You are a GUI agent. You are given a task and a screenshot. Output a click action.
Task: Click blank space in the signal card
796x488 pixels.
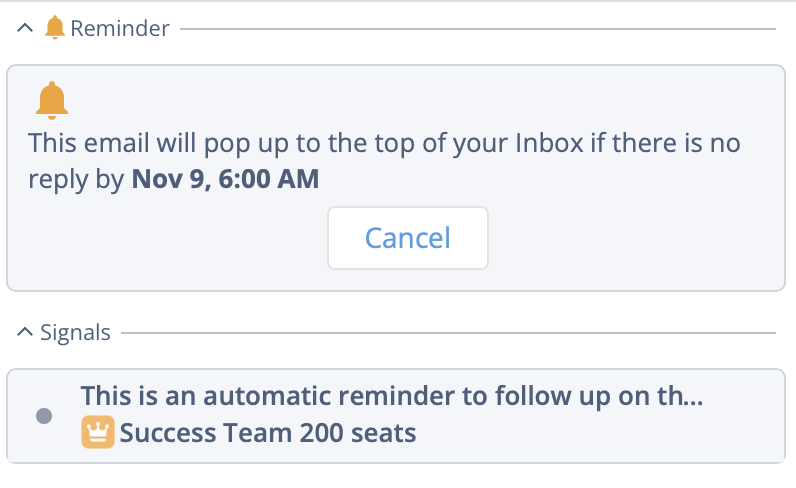pos(599,434)
